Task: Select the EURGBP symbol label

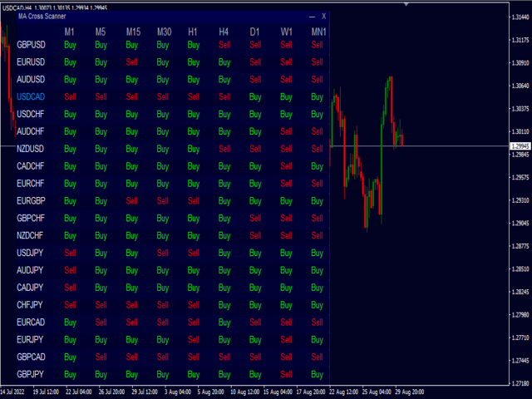Action: [32, 201]
